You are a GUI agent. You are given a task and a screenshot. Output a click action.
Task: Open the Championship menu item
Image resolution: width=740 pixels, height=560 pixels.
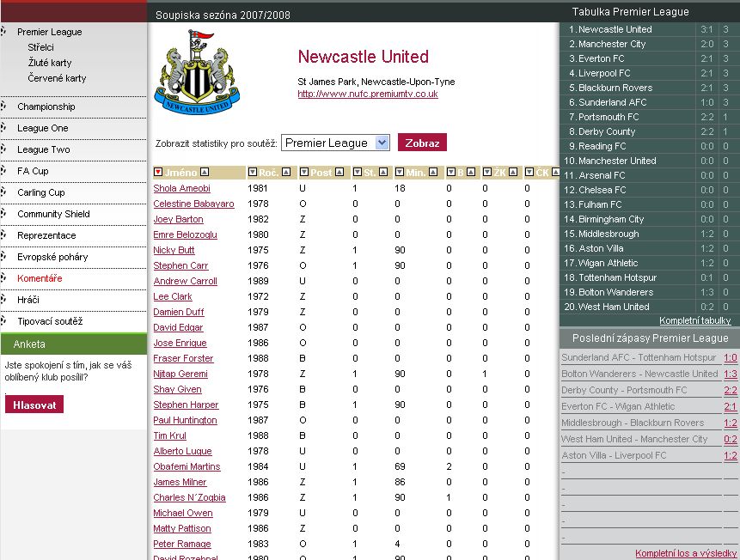[46, 107]
